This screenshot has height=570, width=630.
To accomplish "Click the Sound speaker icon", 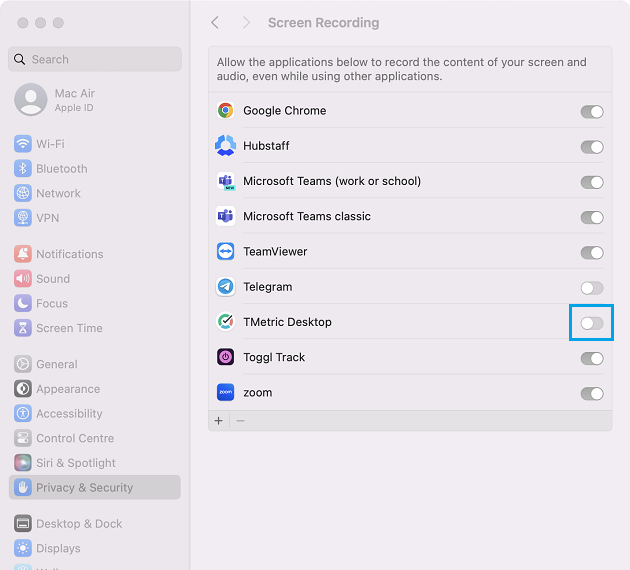I will 23,279.
